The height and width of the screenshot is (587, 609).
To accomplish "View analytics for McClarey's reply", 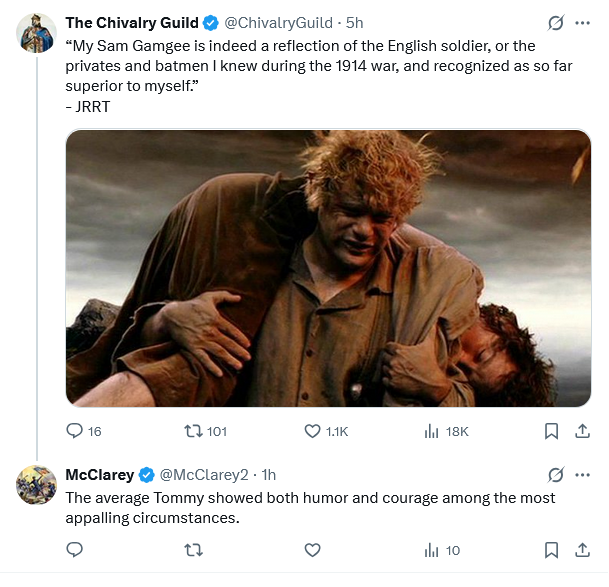I will (432, 549).
